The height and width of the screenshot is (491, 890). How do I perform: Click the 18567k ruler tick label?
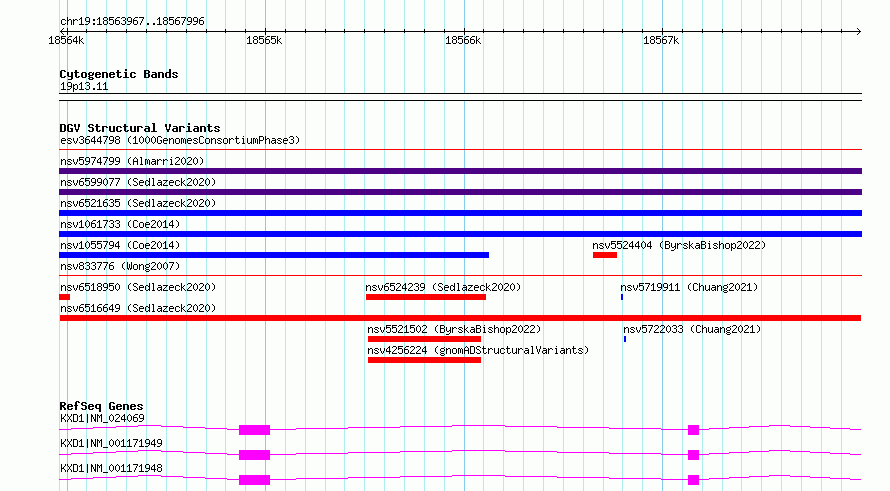661,40
